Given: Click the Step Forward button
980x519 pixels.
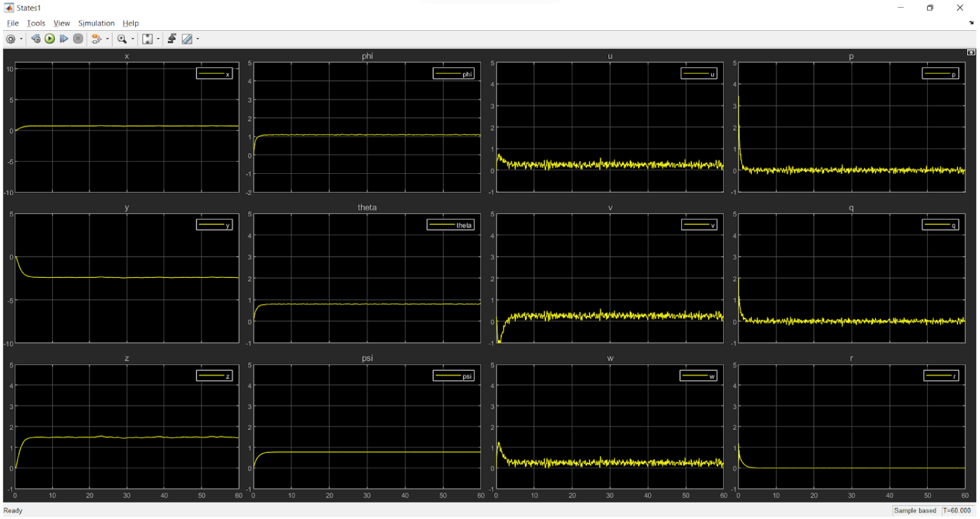Looking at the screenshot, I should (x=64, y=39).
